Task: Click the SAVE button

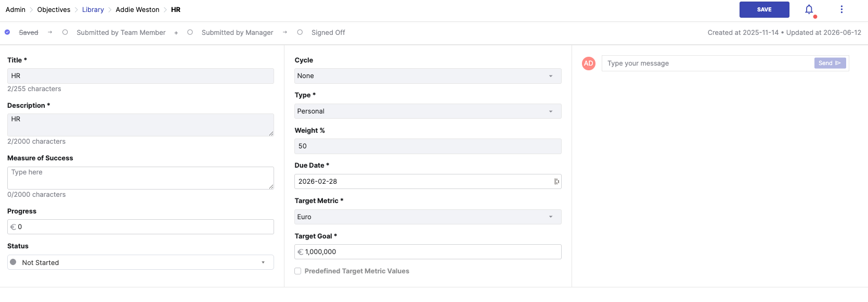Action: [764, 9]
